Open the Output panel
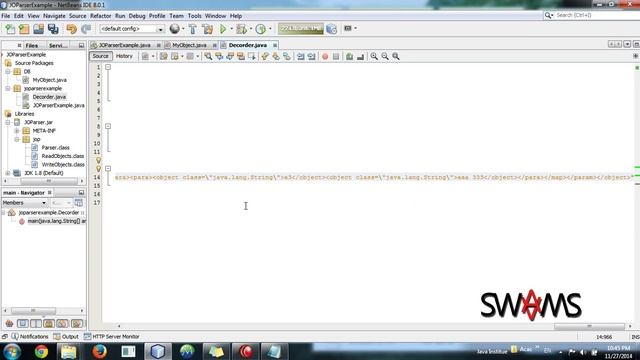The height and width of the screenshot is (360, 640). (x=66, y=337)
